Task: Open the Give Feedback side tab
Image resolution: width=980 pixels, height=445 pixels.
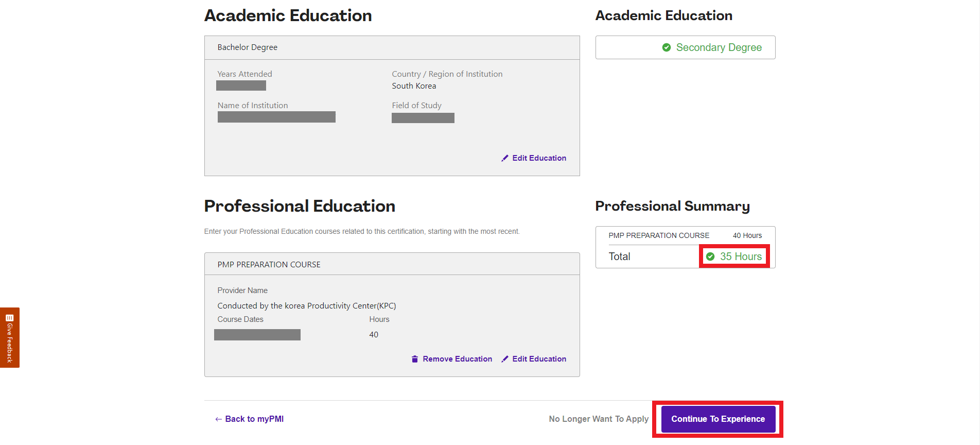Action: [10, 337]
